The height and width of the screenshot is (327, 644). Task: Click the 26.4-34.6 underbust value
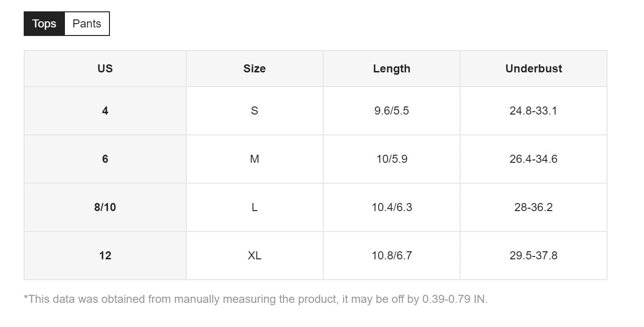pyautogui.click(x=534, y=159)
